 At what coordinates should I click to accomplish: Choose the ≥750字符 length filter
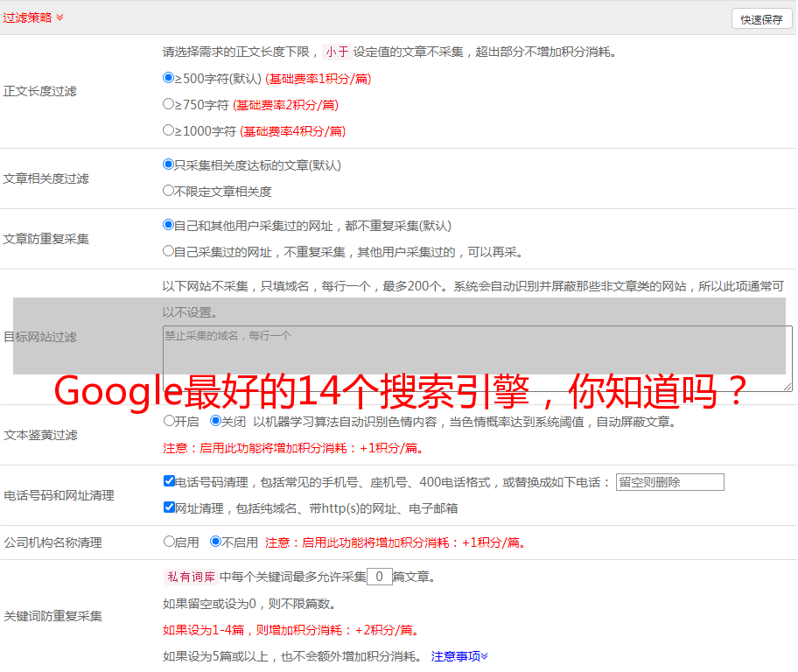tap(169, 104)
